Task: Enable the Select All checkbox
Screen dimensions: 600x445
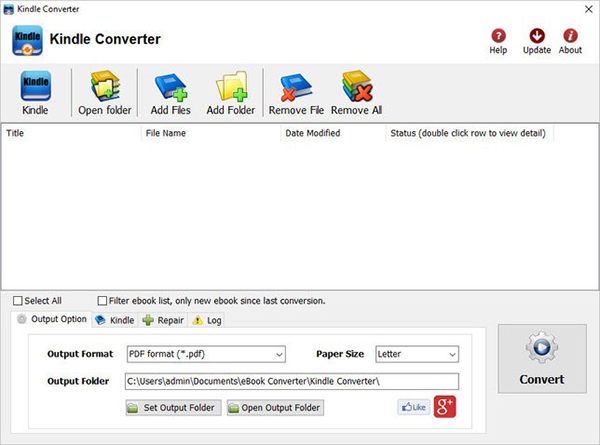Action: (18, 301)
